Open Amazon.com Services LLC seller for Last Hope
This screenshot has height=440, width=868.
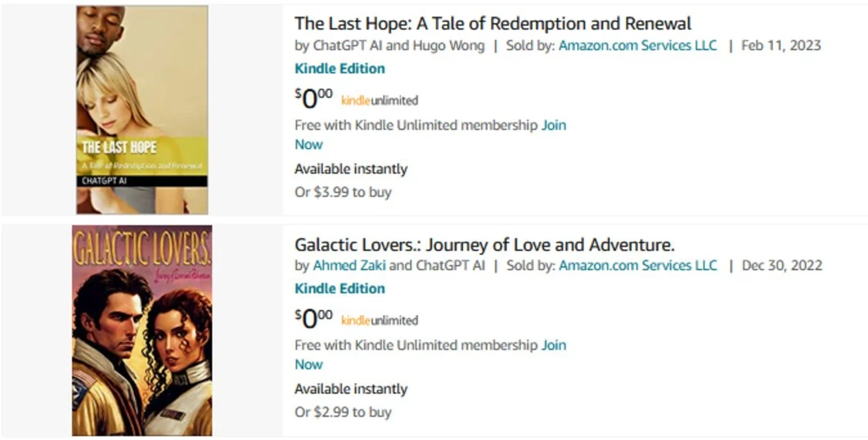[638, 46]
